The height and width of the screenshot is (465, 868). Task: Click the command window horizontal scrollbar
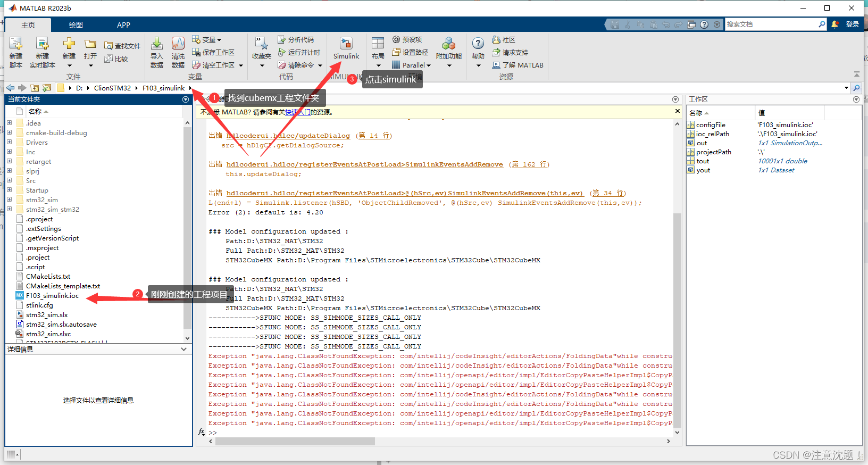coord(295,441)
